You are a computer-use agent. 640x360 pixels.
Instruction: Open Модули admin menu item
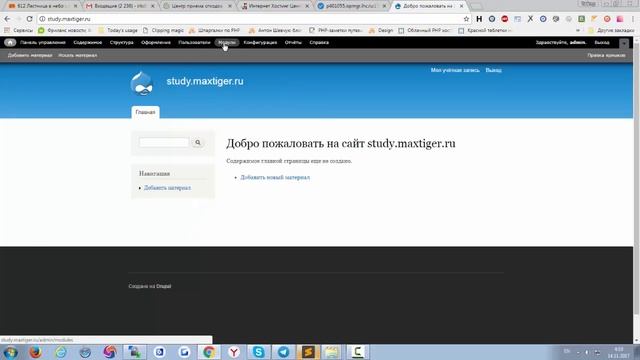point(227,42)
